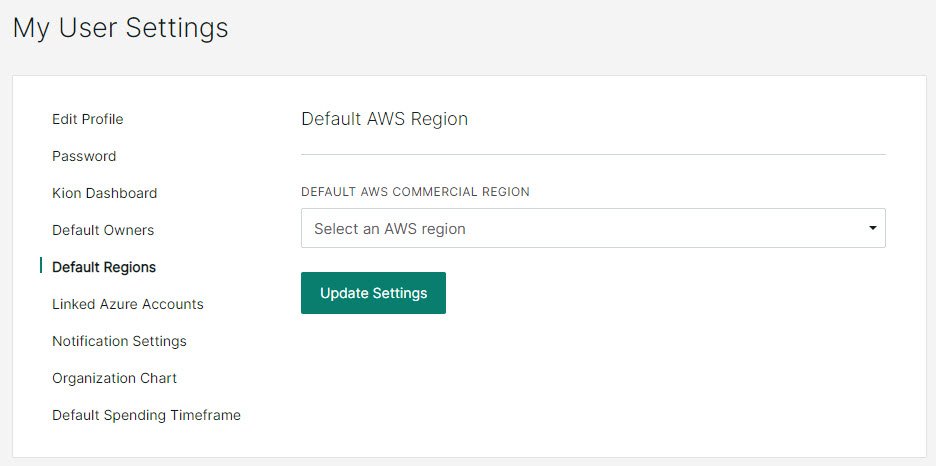Image resolution: width=936 pixels, height=466 pixels.
Task: Select the Default Regions sidebar item
Action: pyautogui.click(x=104, y=267)
